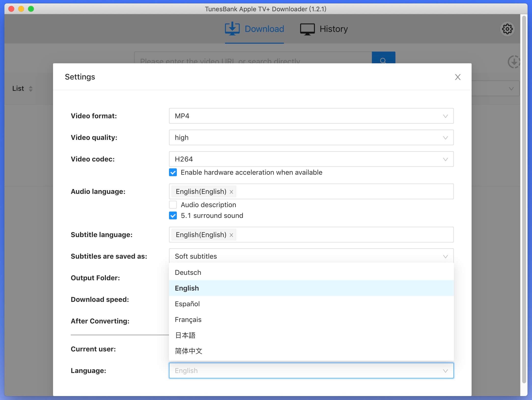The width and height of the screenshot is (532, 400).
Task: Click the History monitor icon
Action: tap(307, 29)
